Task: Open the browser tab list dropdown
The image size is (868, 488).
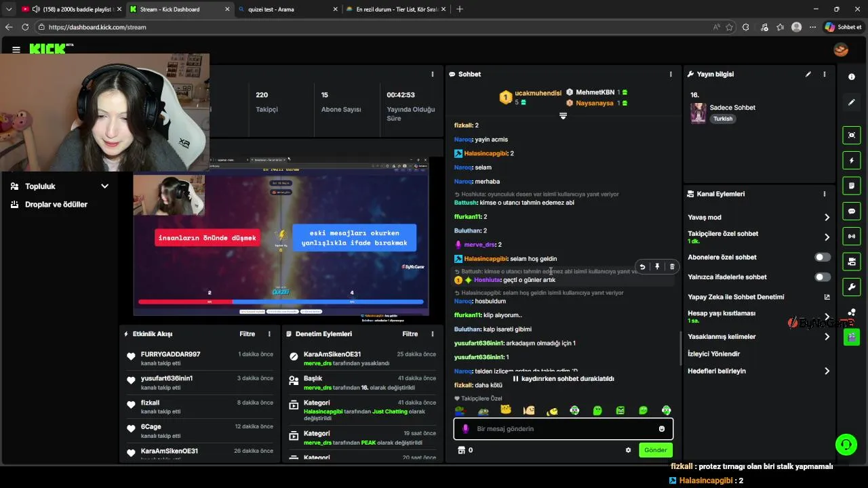Action: coord(9,9)
